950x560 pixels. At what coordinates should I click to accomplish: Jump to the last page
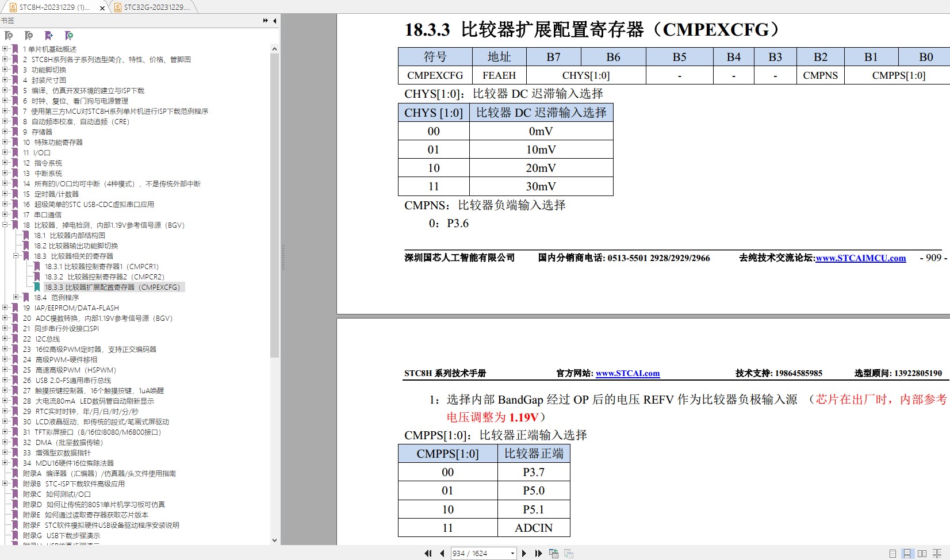(x=538, y=553)
